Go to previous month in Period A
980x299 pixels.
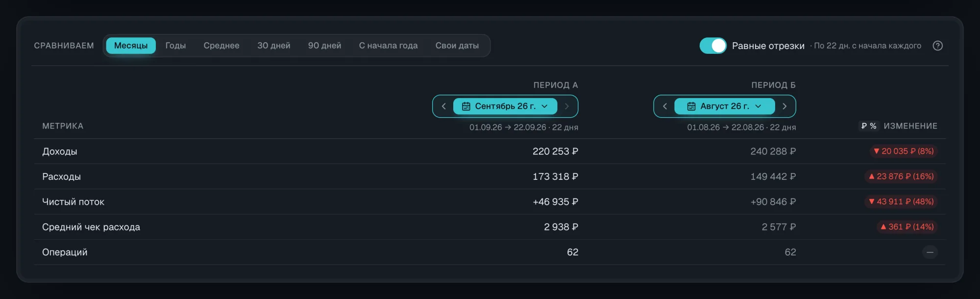(x=443, y=106)
